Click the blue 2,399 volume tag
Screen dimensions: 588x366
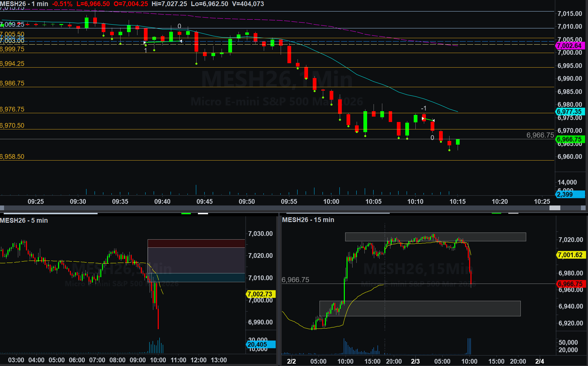[x=569, y=194]
